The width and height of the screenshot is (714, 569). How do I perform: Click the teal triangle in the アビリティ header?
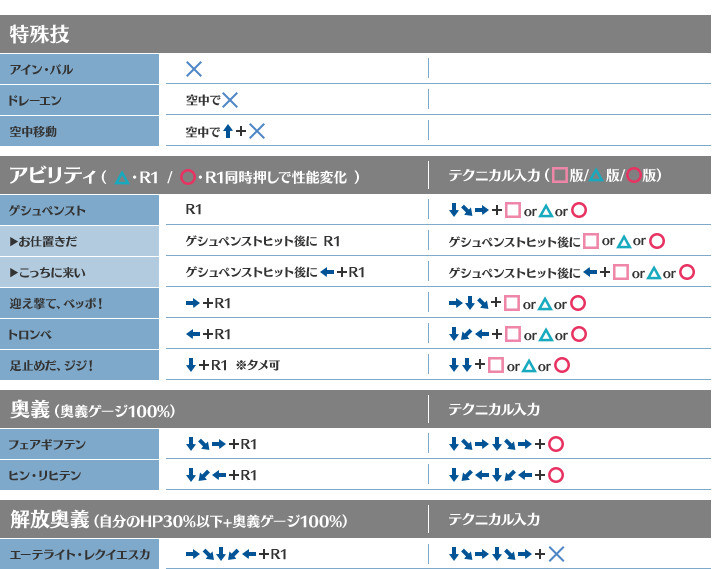click(x=122, y=177)
